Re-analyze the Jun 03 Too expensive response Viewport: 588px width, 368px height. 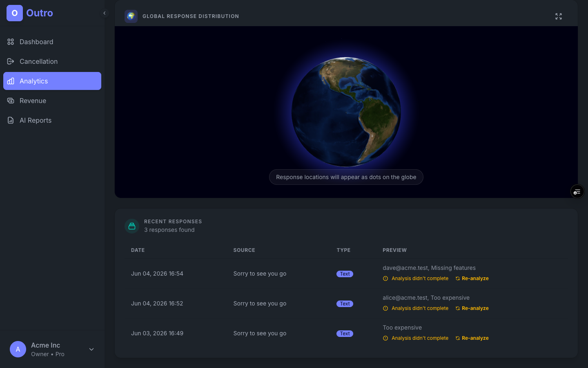(472, 338)
